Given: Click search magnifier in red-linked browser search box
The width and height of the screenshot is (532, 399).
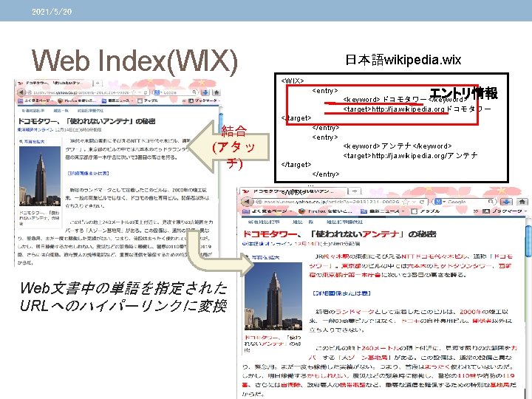Looking at the screenshot, I should tap(491, 202).
